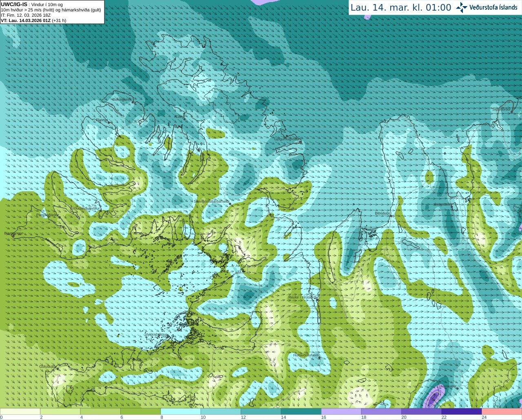Select the Patreksfjörður station label
This screenshot has height=420, width=522.
47,215
